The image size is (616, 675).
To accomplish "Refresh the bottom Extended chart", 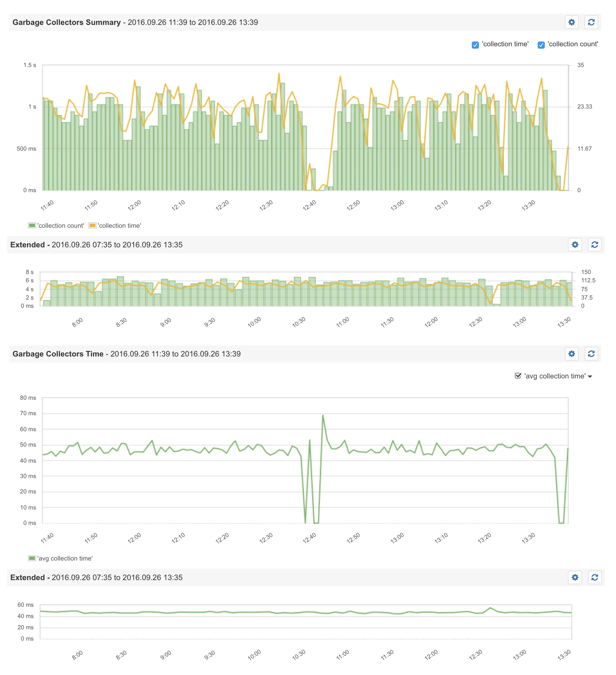I will click(594, 577).
